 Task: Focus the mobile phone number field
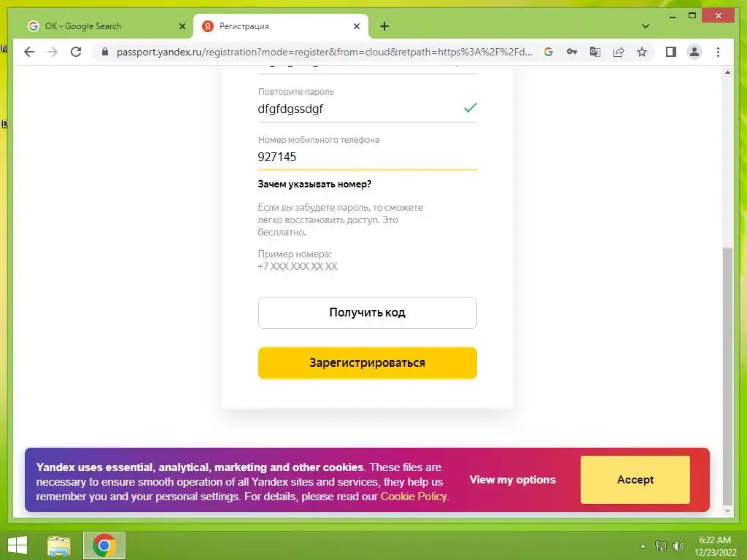[x=368, y=157]
